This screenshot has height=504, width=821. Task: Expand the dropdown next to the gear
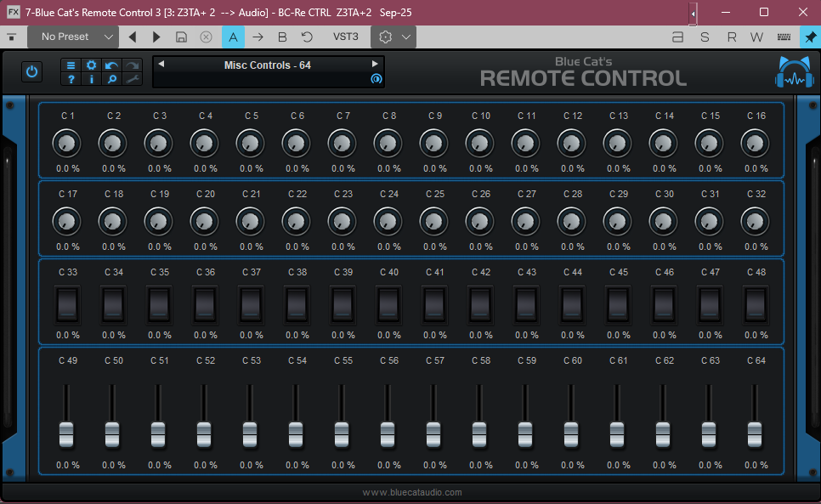(x=406, y=37)
